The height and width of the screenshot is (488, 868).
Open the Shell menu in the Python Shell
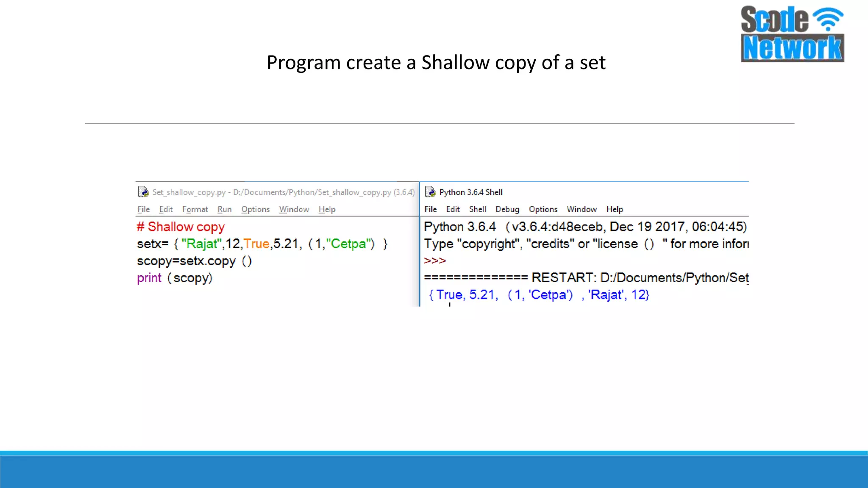pyautogui.click(x=478, y=209)
